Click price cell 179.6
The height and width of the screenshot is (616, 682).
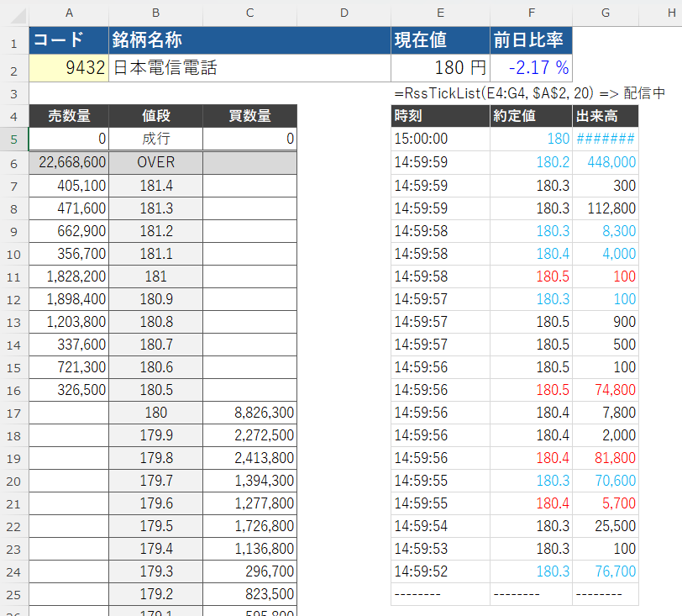(155, 503)
